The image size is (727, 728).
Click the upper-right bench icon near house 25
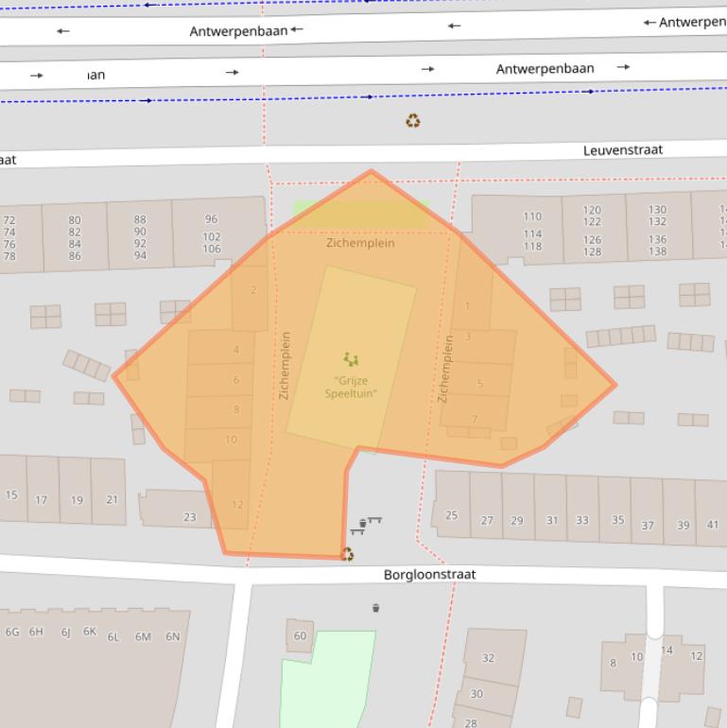tap(375, 520)
